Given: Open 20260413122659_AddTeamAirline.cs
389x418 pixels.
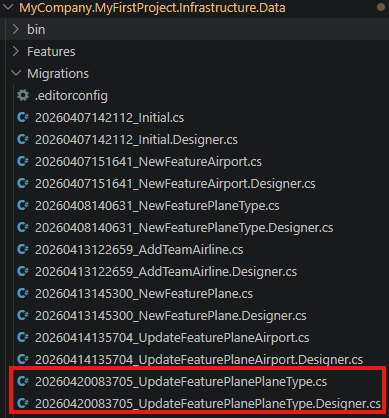Looking at the screenshot, I should (x=139, y=250).
